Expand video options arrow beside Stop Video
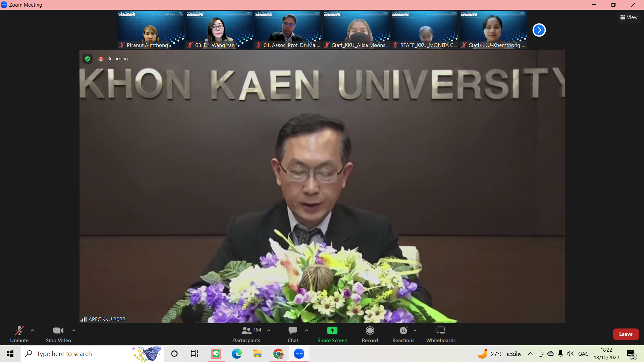644x362 pixels. [x=74, y=330]
